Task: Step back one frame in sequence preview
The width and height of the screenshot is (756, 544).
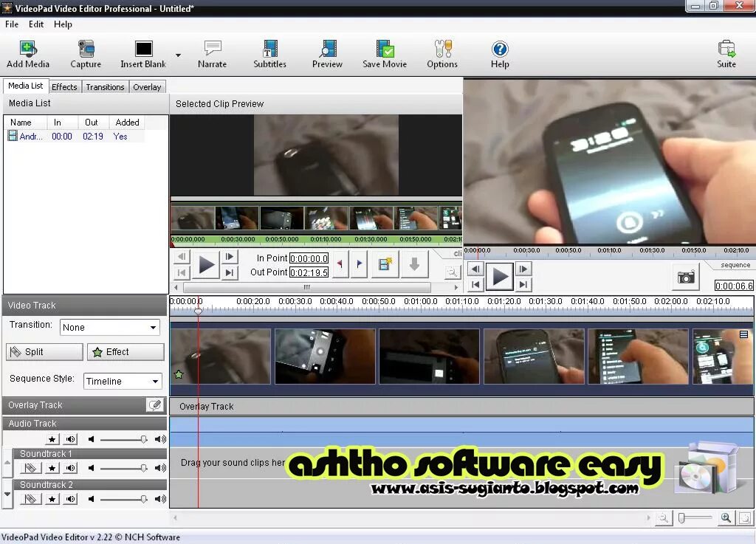Action: [x=475, y=269]
